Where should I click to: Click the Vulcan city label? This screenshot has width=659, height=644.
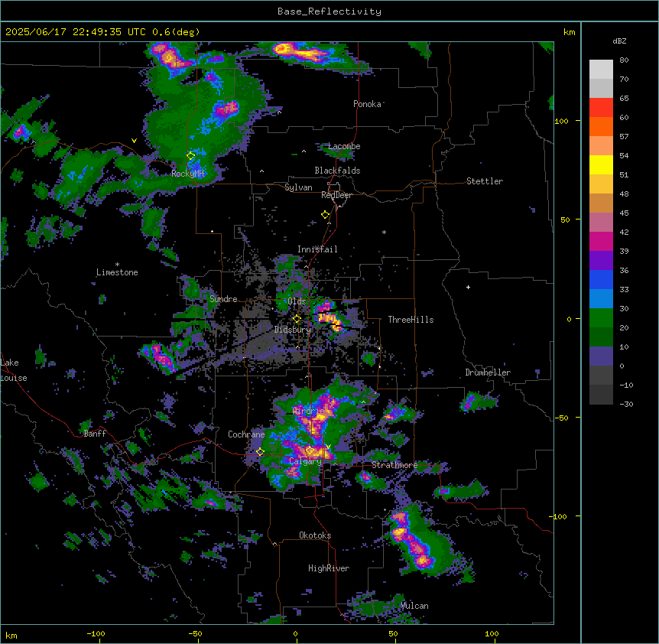414,606
